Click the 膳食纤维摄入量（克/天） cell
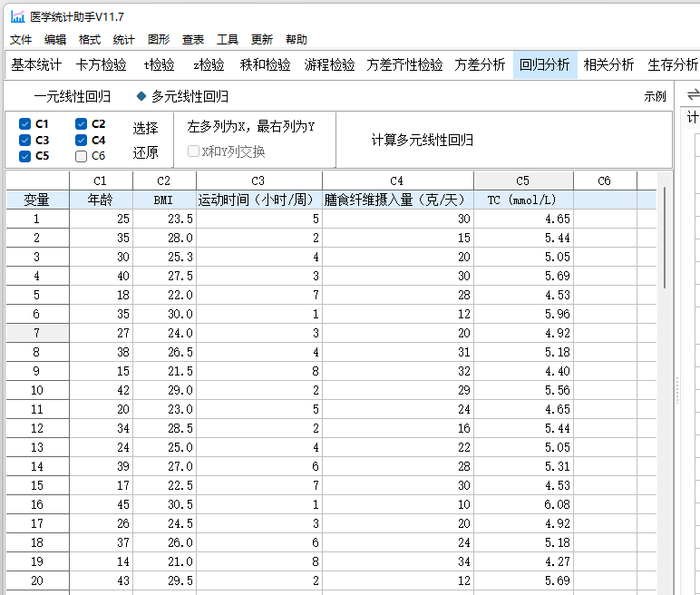The image size is (700, 595). [x=397, y=200]
